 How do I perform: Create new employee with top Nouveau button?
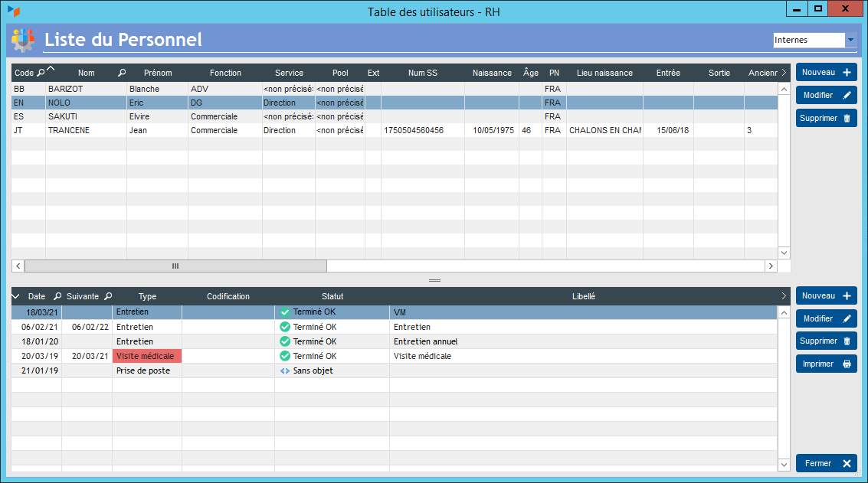coord(826,72)
